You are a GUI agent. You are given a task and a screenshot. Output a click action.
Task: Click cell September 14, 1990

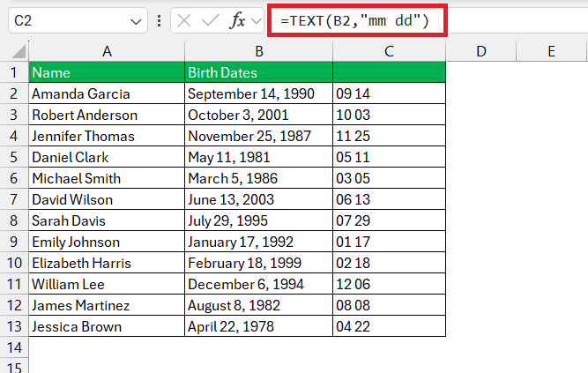pyautogui.click(x=259, y=93)
